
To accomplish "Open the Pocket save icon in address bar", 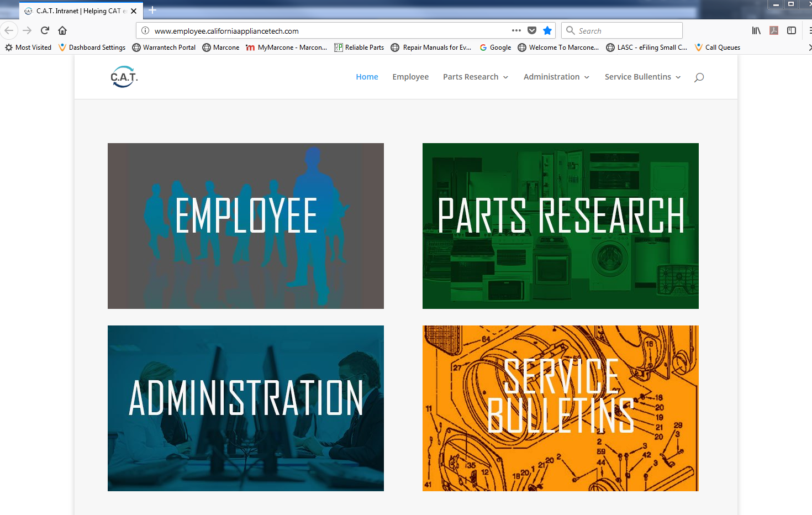I will pos(531,30).
